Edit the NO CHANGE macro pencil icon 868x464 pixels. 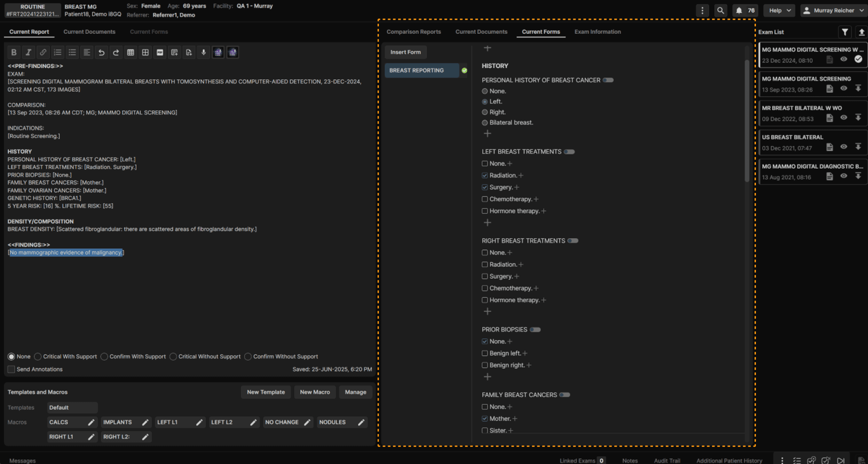click(307, 422)
